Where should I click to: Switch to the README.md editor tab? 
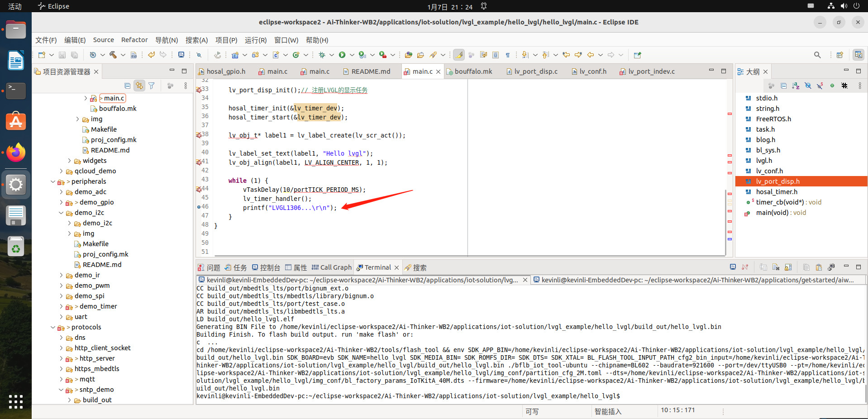click(x=366, y=71)
